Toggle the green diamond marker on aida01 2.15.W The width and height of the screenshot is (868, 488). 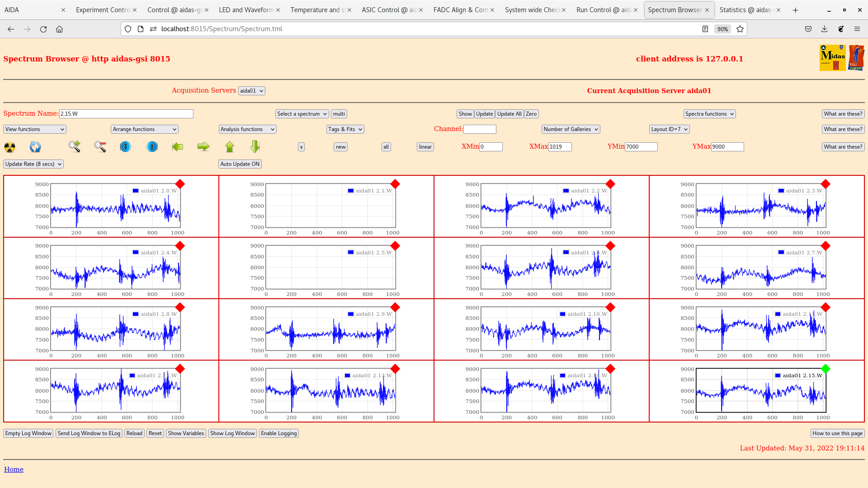(826, 369)
